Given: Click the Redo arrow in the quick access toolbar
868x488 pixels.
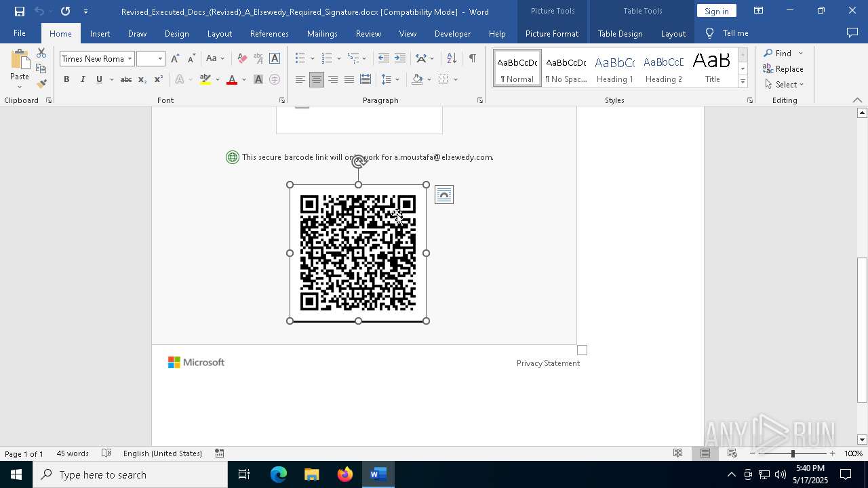Looking at the screenshot, I should click(x=65, y=12).
